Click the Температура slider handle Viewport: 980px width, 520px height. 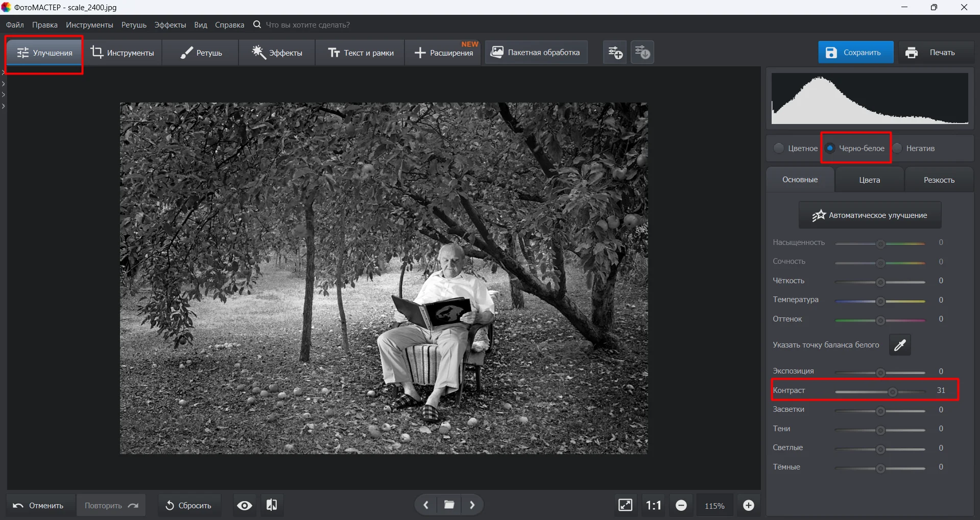880,302
